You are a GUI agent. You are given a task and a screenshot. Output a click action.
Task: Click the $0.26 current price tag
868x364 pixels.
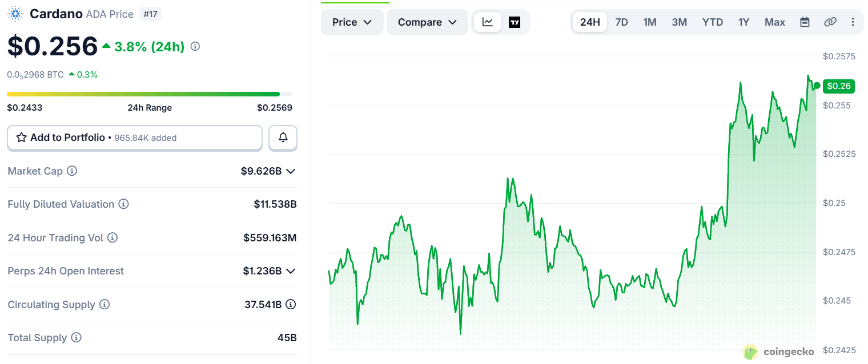click(x=839, y=86)
